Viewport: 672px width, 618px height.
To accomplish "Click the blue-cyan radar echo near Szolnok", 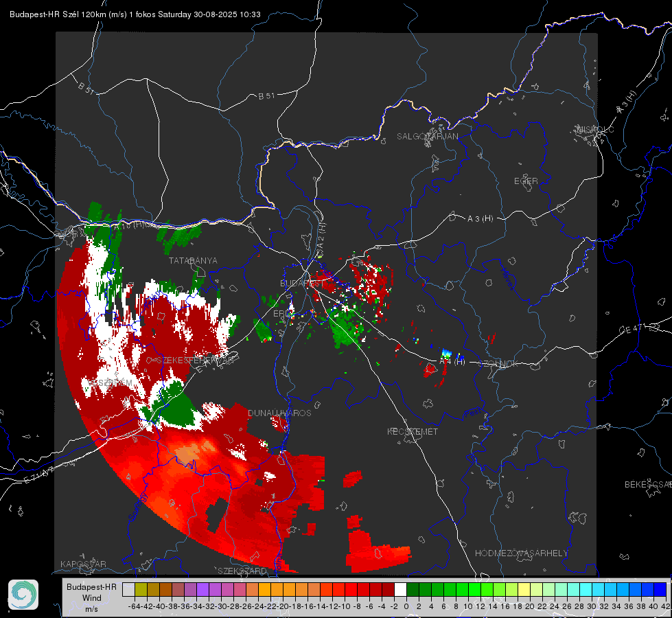I will click(x=446, y=354).
